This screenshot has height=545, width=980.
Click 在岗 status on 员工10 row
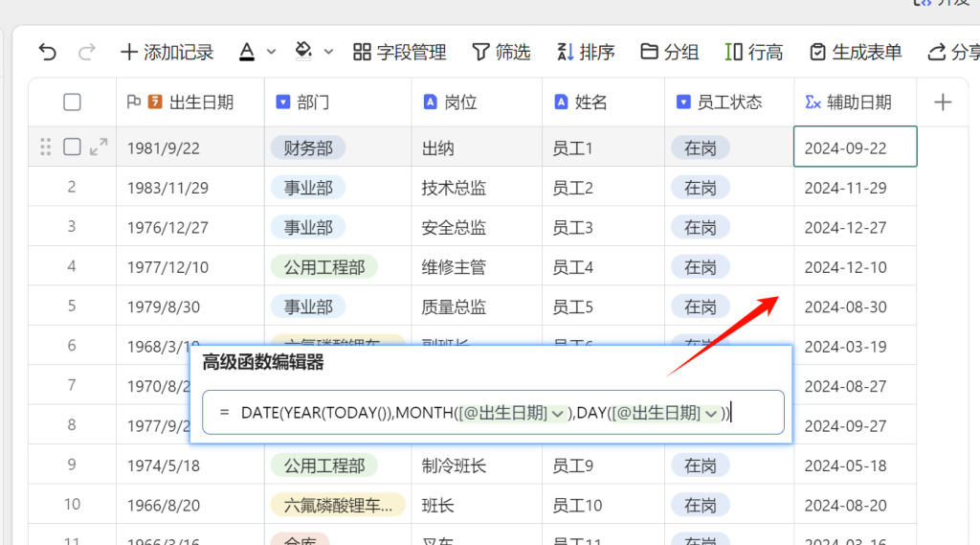700,505
